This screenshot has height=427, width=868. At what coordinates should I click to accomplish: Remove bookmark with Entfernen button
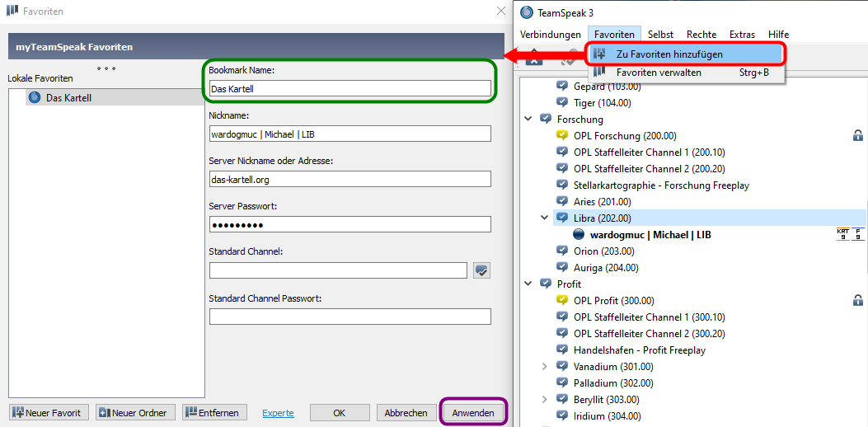[x=213, y=412]
